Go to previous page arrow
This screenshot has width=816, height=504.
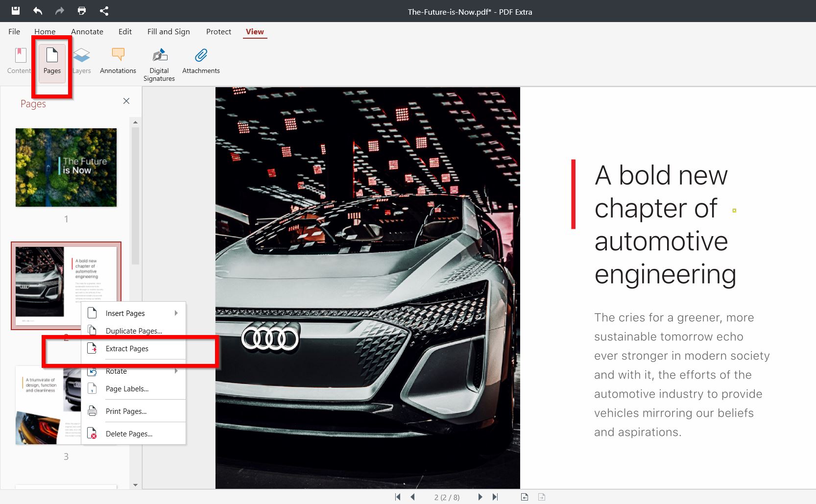[x=412, y=497]
